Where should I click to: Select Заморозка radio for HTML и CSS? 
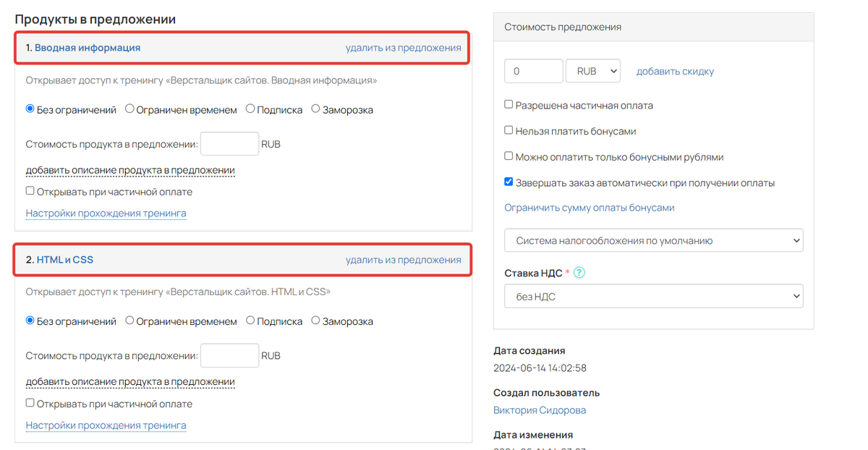pyautogui.click(x=315, y=320)
